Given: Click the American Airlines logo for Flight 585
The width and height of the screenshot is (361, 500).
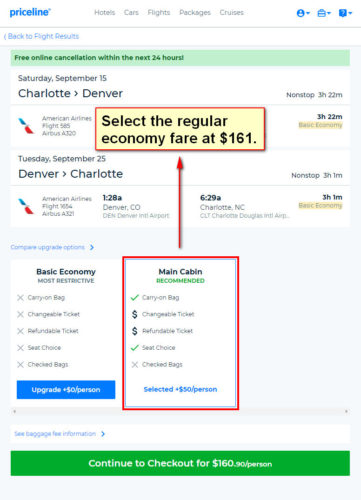Looking at the screenshot, I should 26,126.
